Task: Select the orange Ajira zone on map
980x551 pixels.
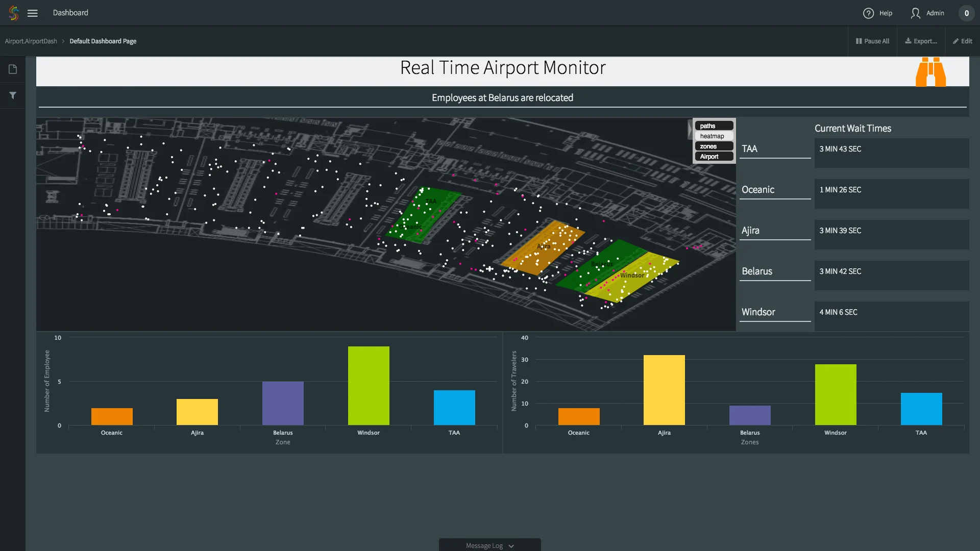Action: pyautogui.click(x=543, y=247)
